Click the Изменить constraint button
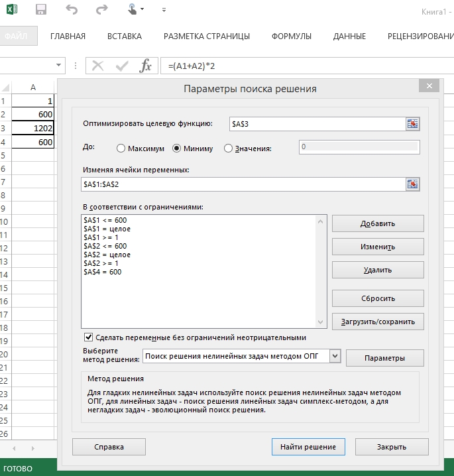Image resolution: width=454 pixels, height=476 pixels. 378,247
